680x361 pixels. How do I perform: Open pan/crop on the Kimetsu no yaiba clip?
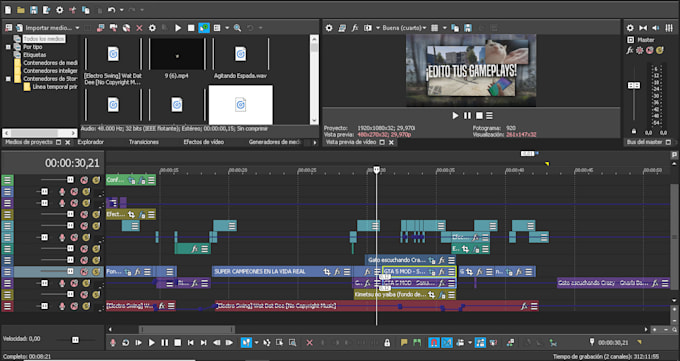click(x=432, y=295)
